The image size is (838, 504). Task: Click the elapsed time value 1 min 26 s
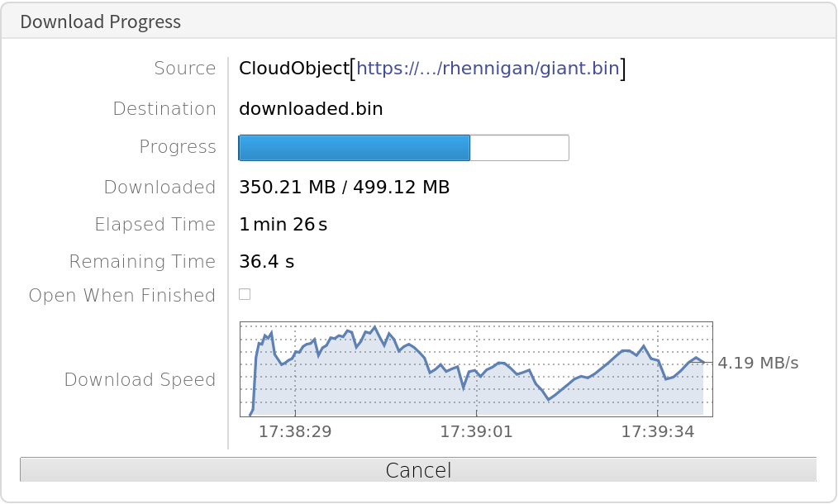click(x=283, y=225)
